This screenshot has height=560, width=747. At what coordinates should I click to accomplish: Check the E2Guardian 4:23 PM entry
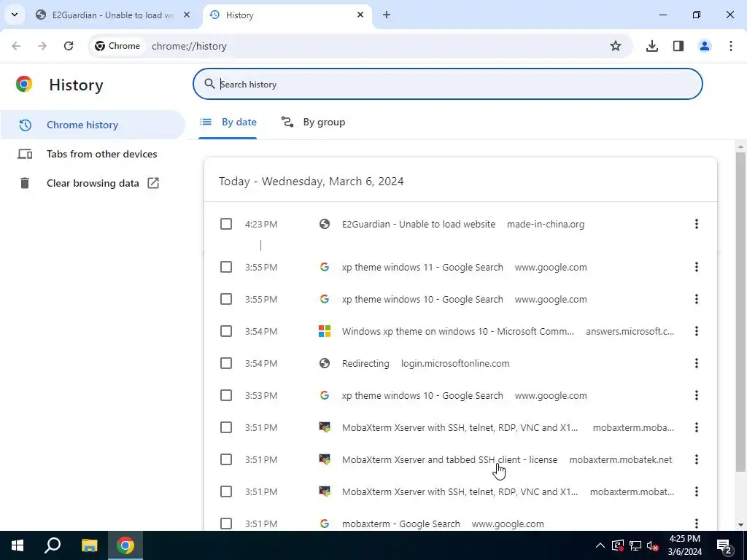(x=226, y=224)
